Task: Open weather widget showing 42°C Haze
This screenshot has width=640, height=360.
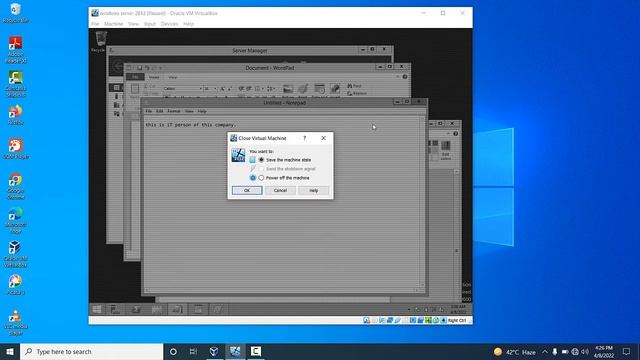Action: click(x=515, y=352)
